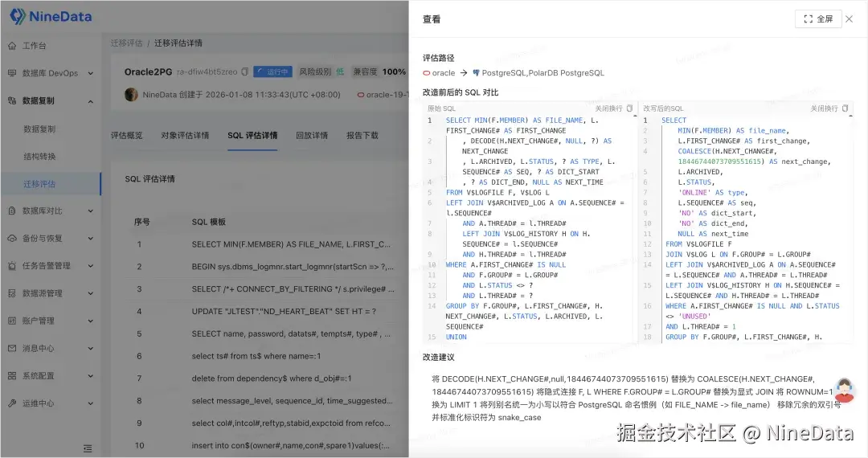Expand the 消息中心 menu
This screenshot has height=458, width=868.
click(90, 349)
